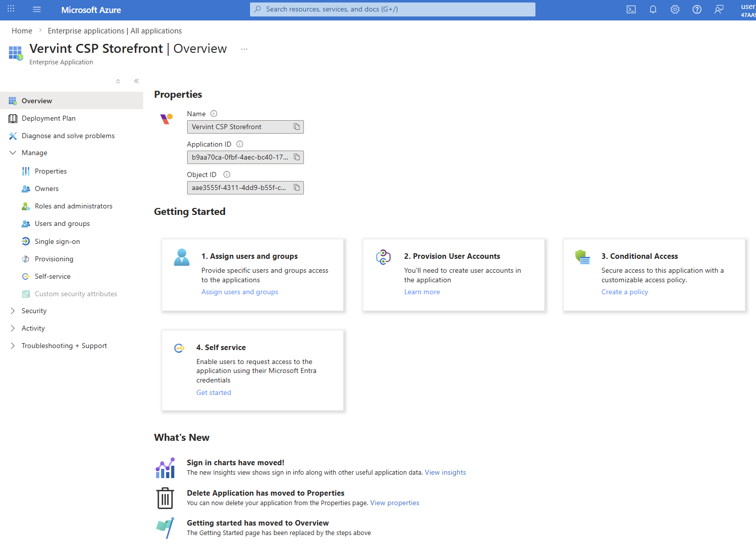Screen dimensions: 756x550
Task: Expand Troubleshooting + Support
Action: [x=12, y=345]
